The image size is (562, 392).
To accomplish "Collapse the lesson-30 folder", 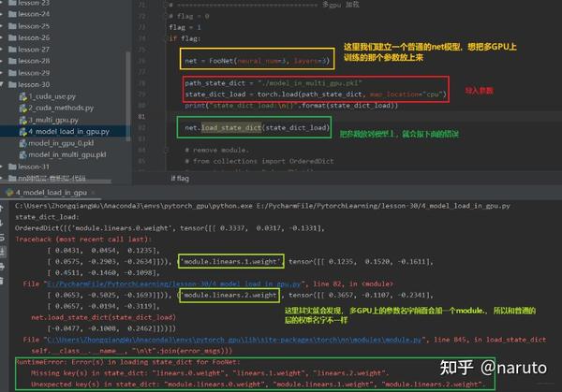I will (2, 84).
